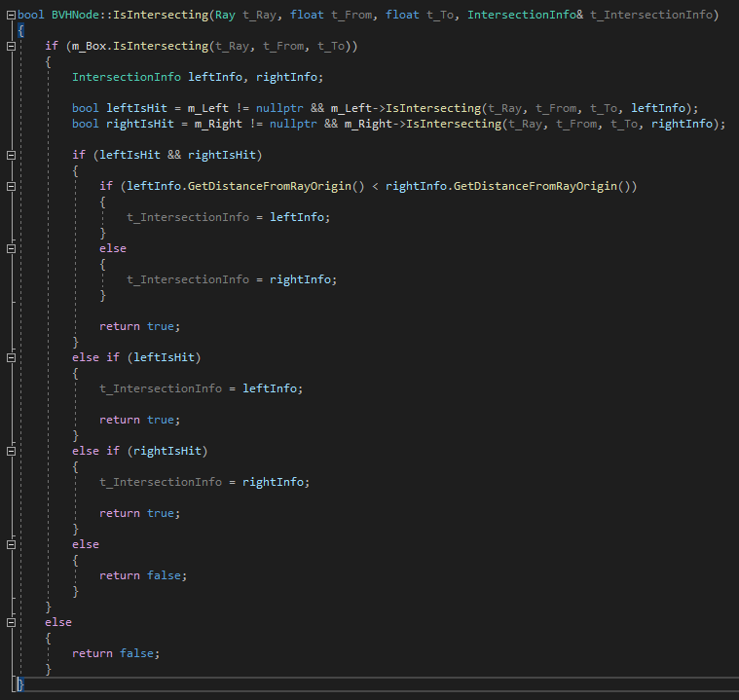Viewport: 739px width, 700px height.
Task: Collapse the "if (leftIsHit && rightIsHit)" block
Action: coord(12,155)
